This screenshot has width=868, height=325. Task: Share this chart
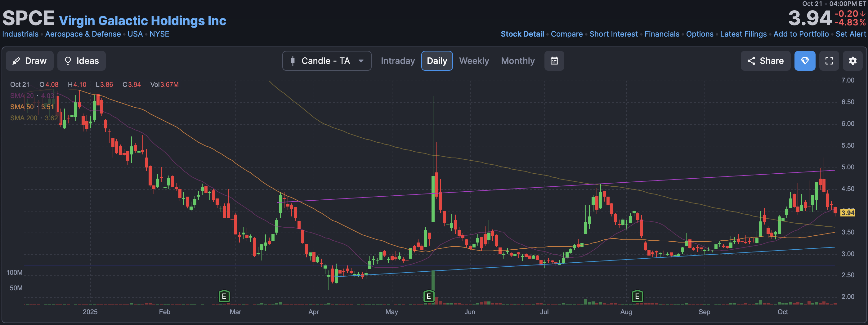pos(766,61)
